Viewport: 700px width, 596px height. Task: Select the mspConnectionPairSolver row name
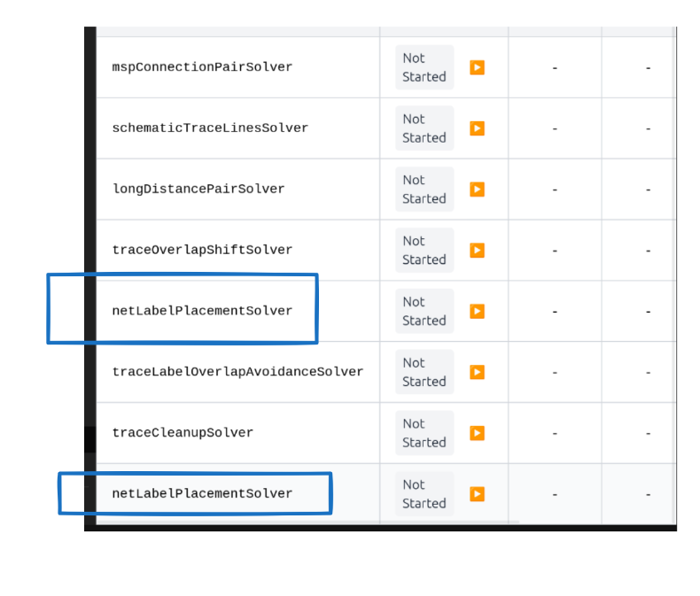pyautogui.click(x=202, y=67)
